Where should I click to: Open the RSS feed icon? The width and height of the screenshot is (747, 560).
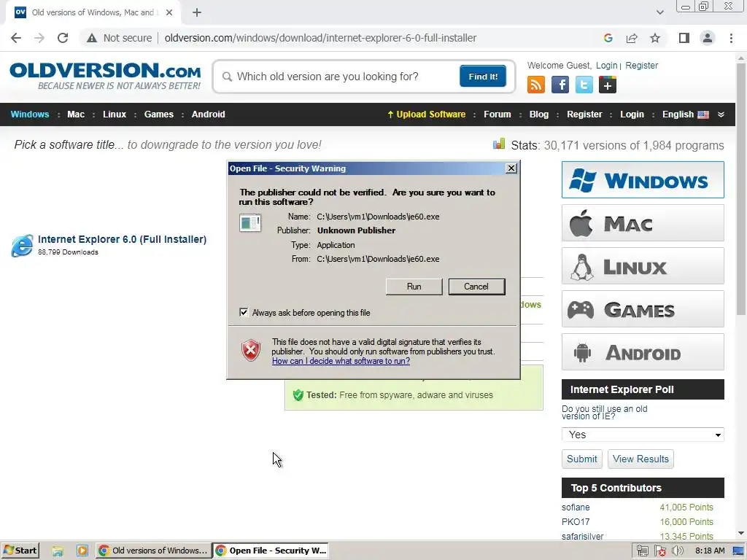536,85
